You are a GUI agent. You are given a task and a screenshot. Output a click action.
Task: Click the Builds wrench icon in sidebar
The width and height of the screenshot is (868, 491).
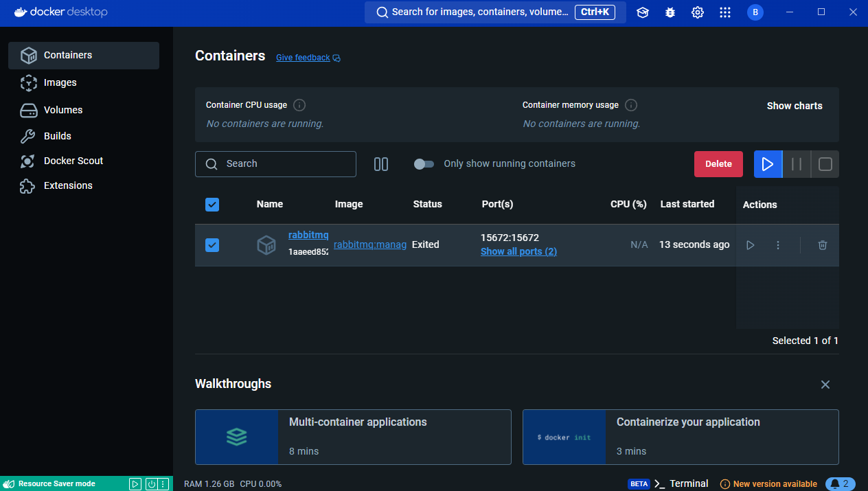coord(28,136)
